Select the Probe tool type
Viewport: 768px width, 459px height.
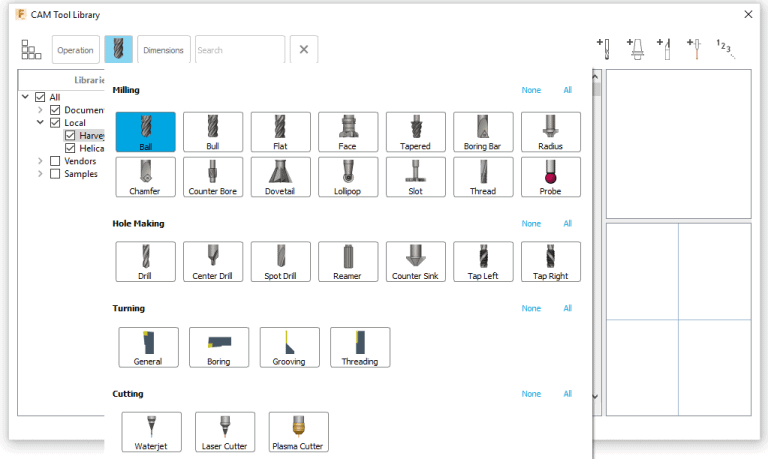550,177
